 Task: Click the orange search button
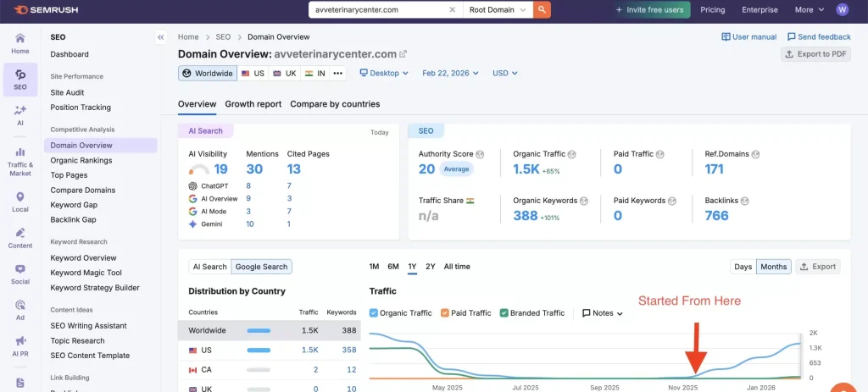pyautogui.click(x=542, y=9)
